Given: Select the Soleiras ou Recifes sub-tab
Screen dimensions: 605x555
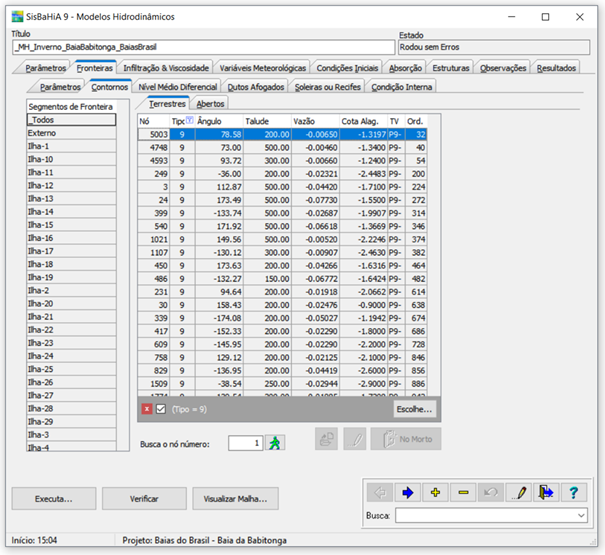Looking at the screenshot, I should (328, 87).
